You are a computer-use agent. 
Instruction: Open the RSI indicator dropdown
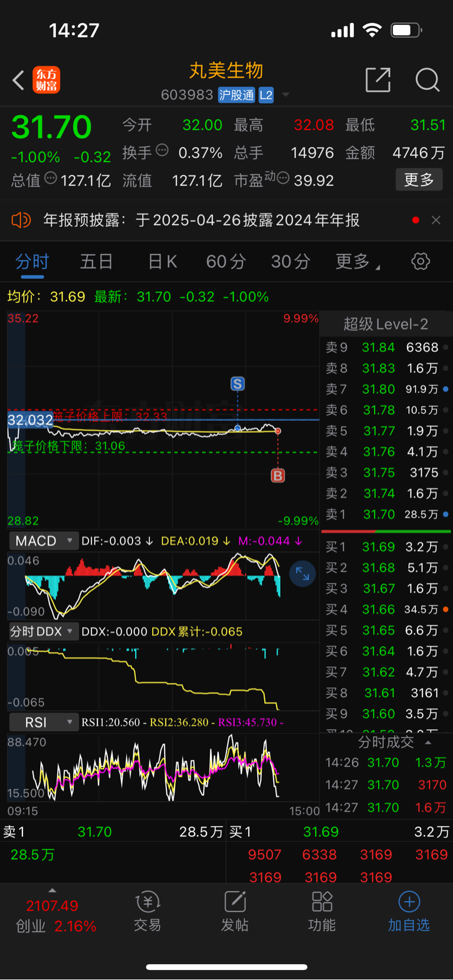click(x=43, y=722)
